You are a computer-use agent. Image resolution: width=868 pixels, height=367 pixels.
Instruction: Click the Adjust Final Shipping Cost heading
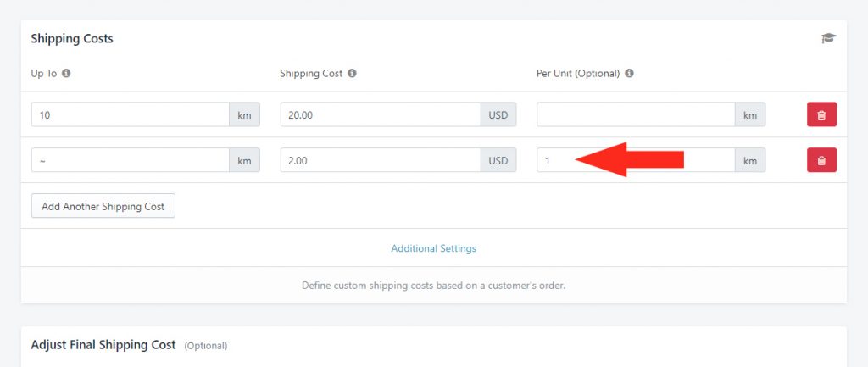103,345
